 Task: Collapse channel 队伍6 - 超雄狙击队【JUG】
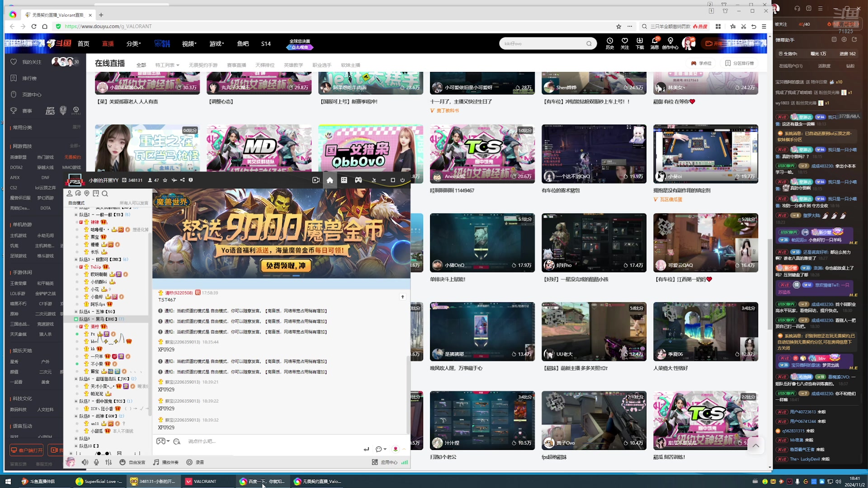(76, 379)
